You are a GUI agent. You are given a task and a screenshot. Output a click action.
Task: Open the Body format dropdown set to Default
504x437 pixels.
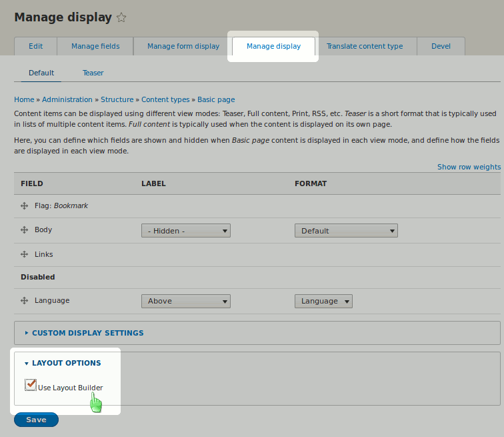345,231
